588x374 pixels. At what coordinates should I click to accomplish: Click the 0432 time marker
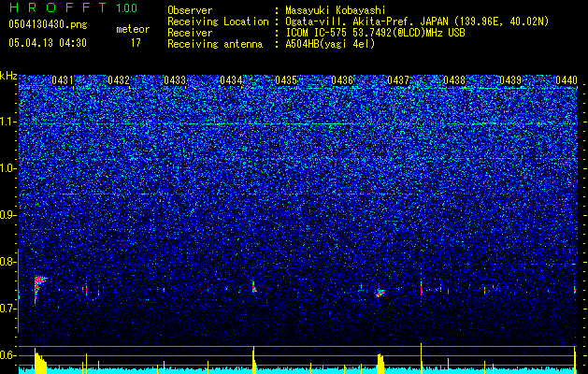119,80
